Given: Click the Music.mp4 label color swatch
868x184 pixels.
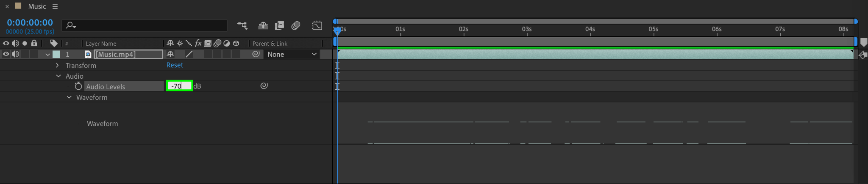Looking at the screenshot, I should (56, 54).
